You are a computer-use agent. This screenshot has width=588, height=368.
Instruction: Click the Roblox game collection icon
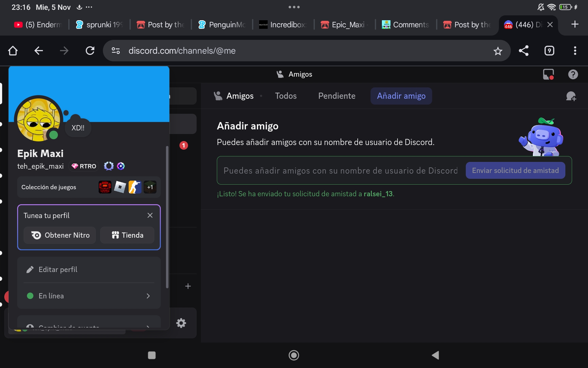[120, 187]
